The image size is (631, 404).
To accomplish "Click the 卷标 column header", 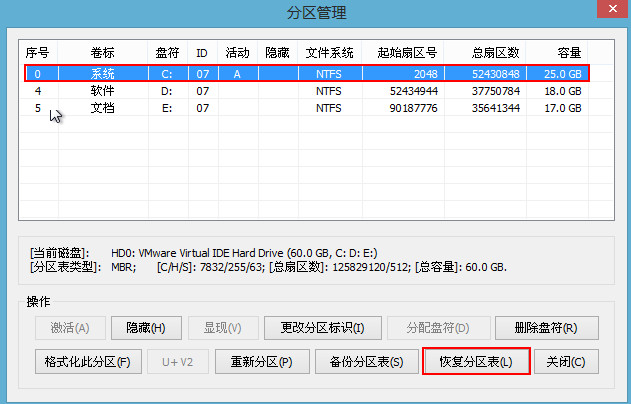I will pos(103,53).
